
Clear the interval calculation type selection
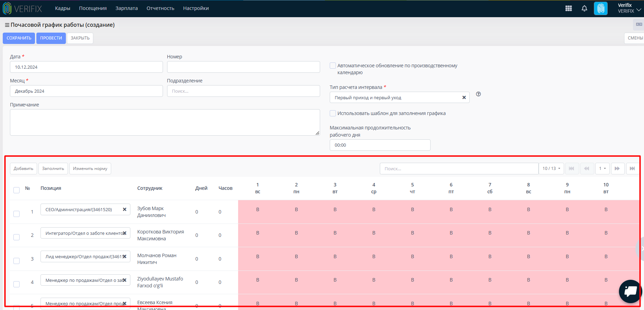pyautogui.click(x=464, y=97)
